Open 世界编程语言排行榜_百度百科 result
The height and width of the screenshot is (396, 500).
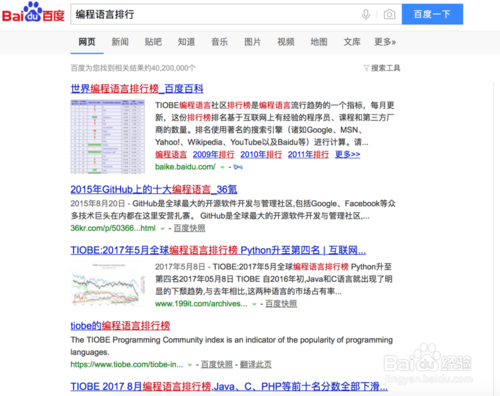pyautogui.click(x=137, y=89)
